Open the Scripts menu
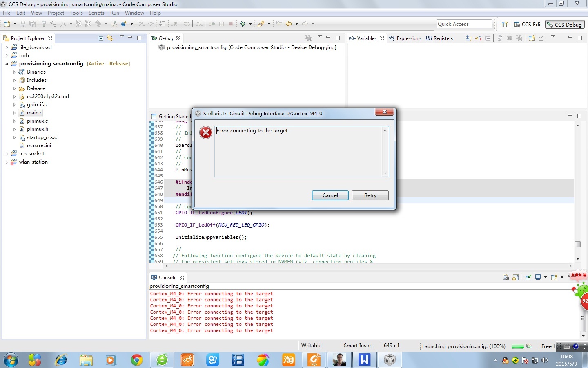588x368 pixels. tap(96, 13)
